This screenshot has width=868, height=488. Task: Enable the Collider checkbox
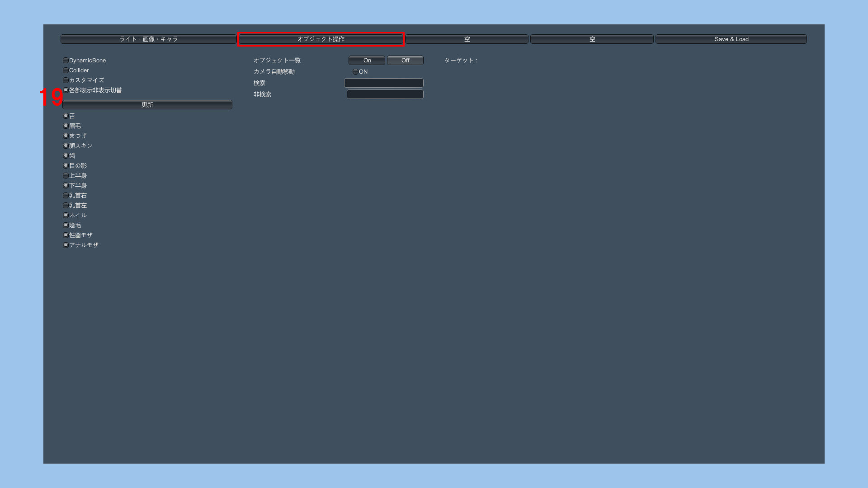[x=66, y=70]
